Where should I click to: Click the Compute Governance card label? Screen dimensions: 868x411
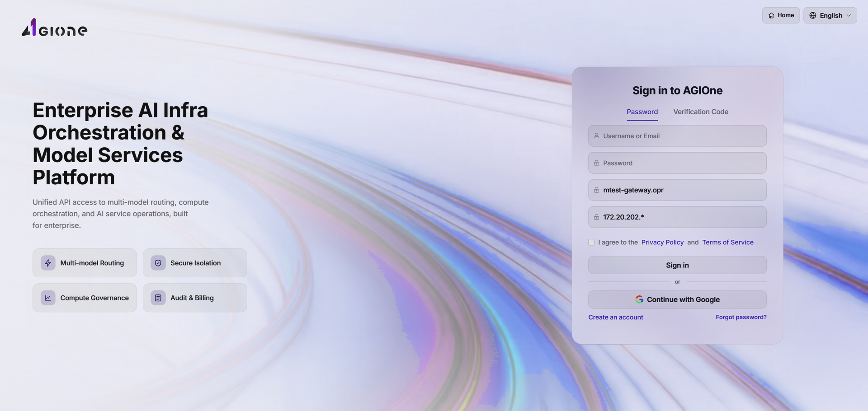[94, 298]
